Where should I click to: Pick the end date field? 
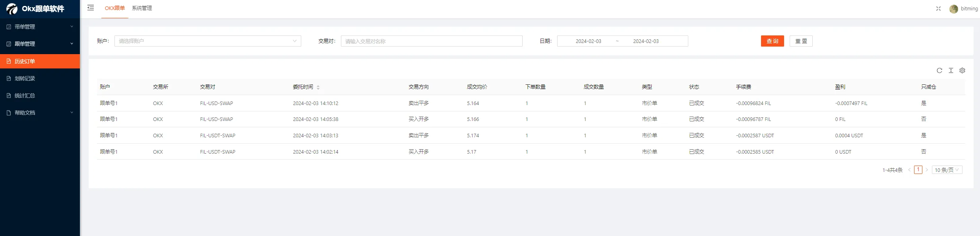coord(646,41)
